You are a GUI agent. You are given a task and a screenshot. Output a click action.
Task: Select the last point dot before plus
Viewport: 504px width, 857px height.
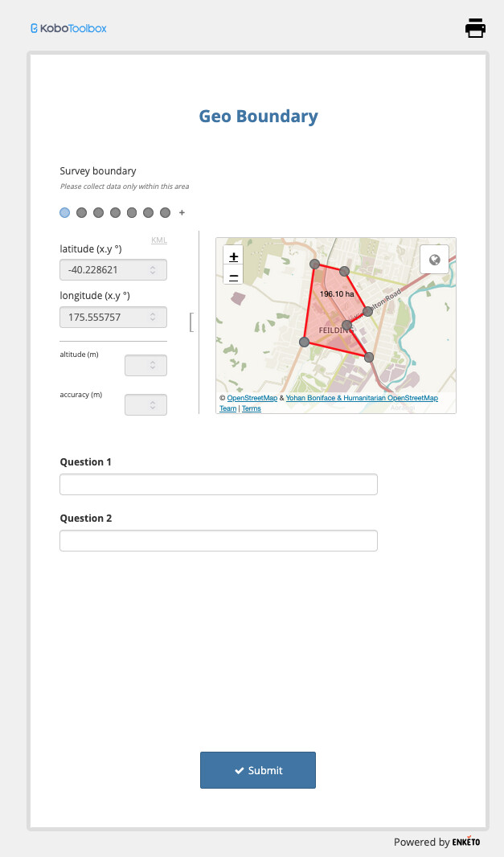165,213
